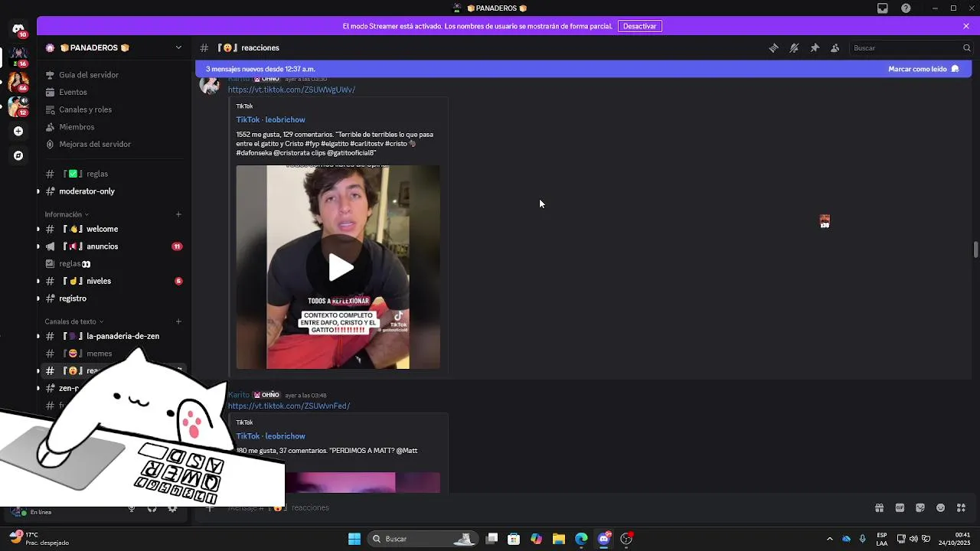Screen dimensions: 980x551
Task: Open Canales y roles
Action: (x=85, y=109)
